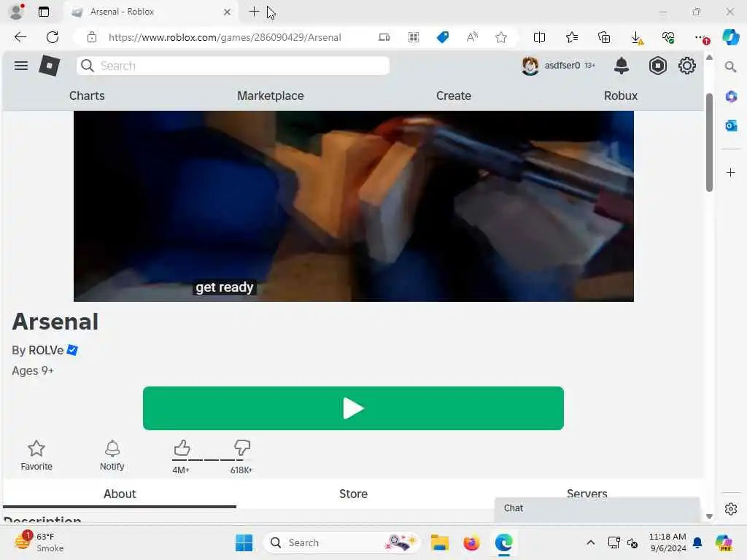Open the app available icon in address bar
The height and width of the screenshot is (560, 747).
384,37
